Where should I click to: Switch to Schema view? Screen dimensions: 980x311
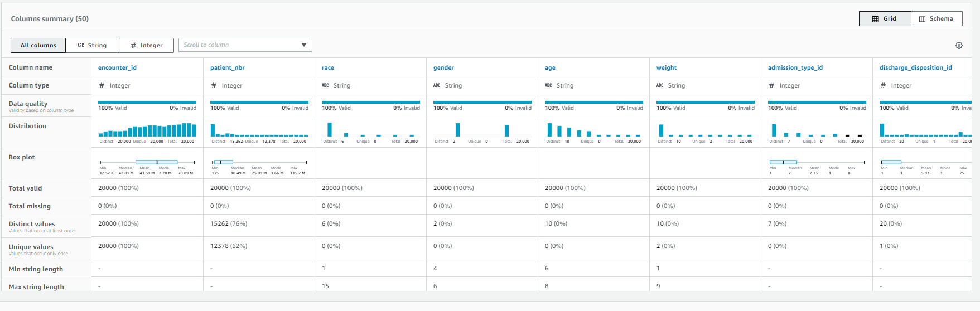tap(936, 19)
